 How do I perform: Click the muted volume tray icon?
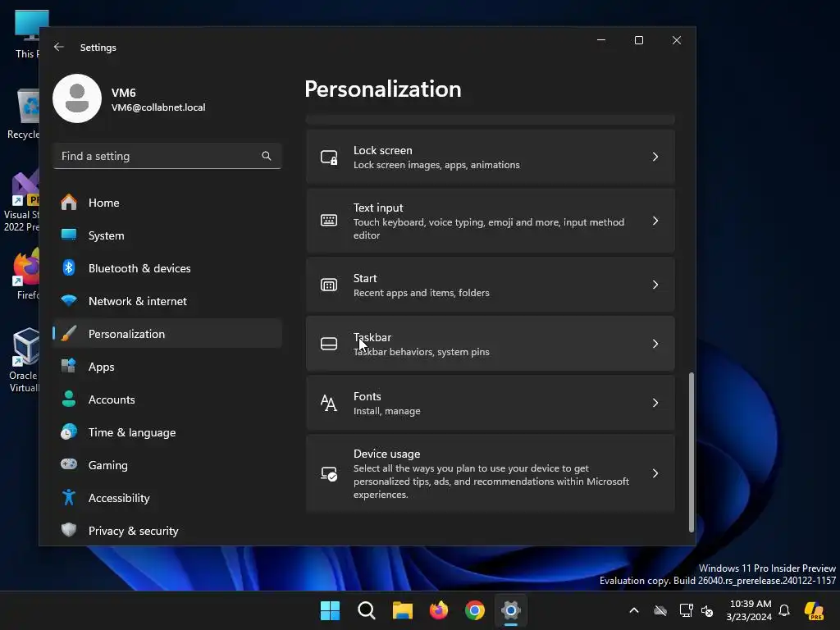point(708,610)
